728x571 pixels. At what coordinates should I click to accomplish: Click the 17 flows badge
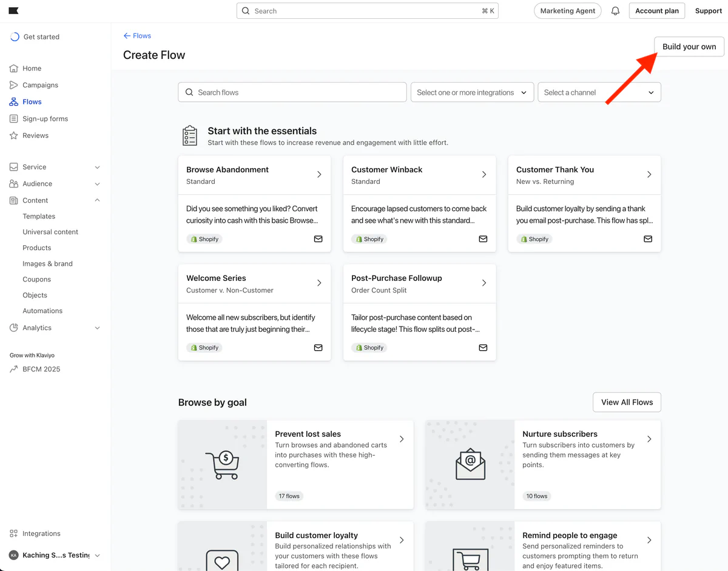coord(289,496)
